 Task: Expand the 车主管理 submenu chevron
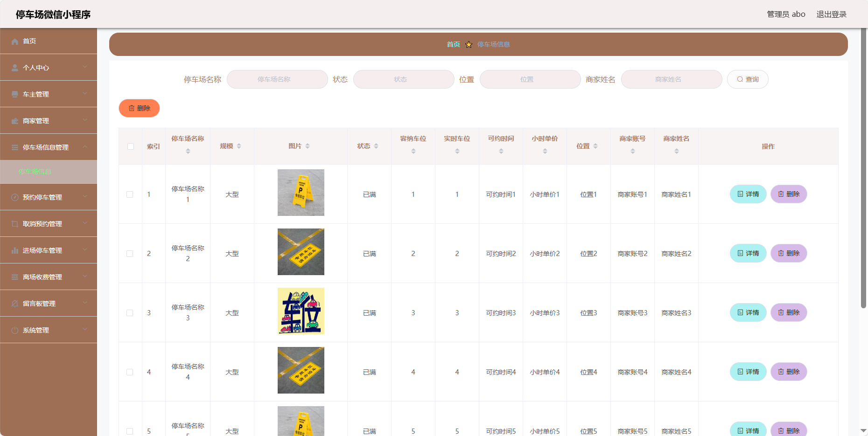pos(85,94)
